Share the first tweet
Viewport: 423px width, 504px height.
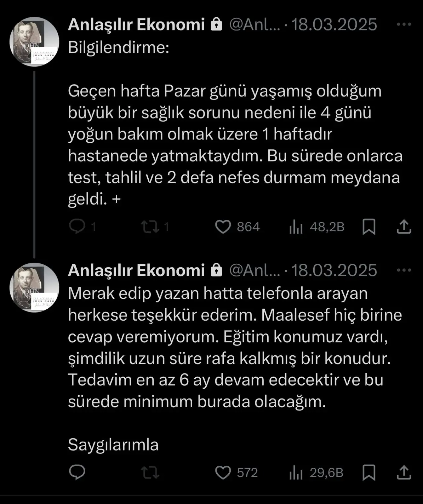[x=404, y=227]
